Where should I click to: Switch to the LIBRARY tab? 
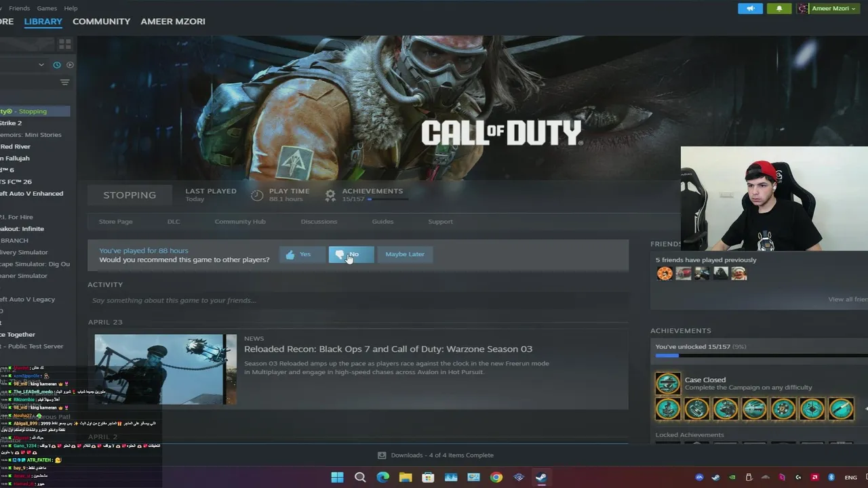[43, 22]
